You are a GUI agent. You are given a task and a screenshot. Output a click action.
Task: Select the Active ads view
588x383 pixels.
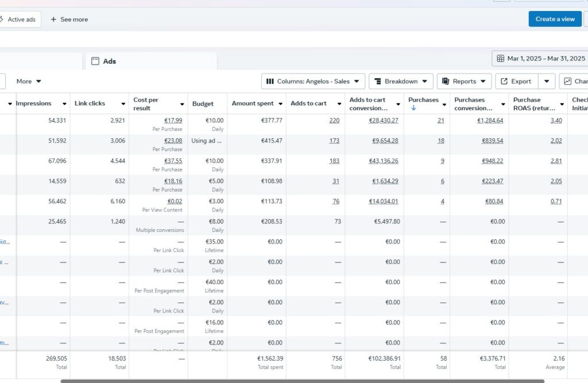pyautogui.click(x=20, y=19)
